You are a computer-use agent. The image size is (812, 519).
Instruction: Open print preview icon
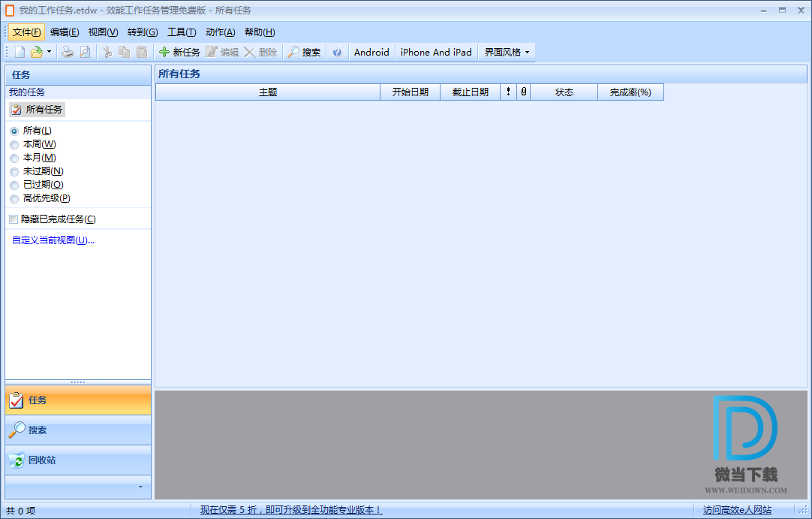point(85,52)
